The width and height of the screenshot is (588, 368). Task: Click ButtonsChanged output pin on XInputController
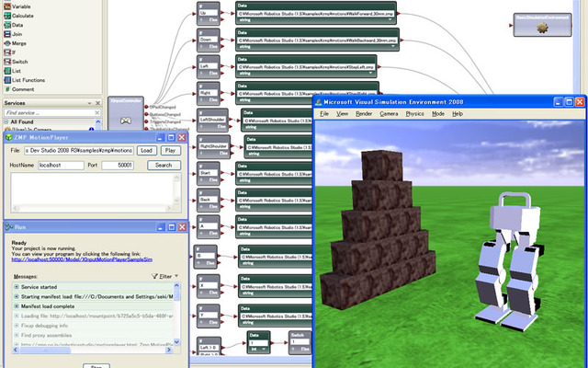146,114
